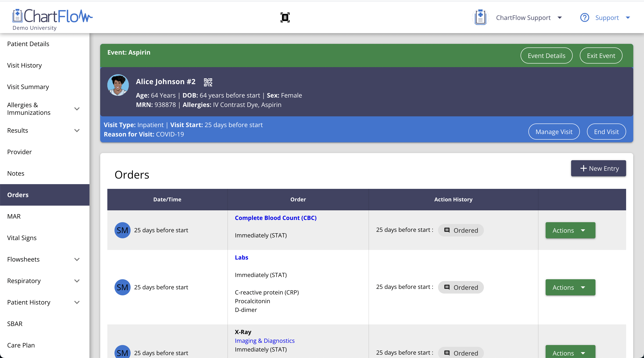The width and height of the screenshot is (644, 358).
Task: Click the ChartFlow logo
Action: pyautogui.click(x=53, y=16)
